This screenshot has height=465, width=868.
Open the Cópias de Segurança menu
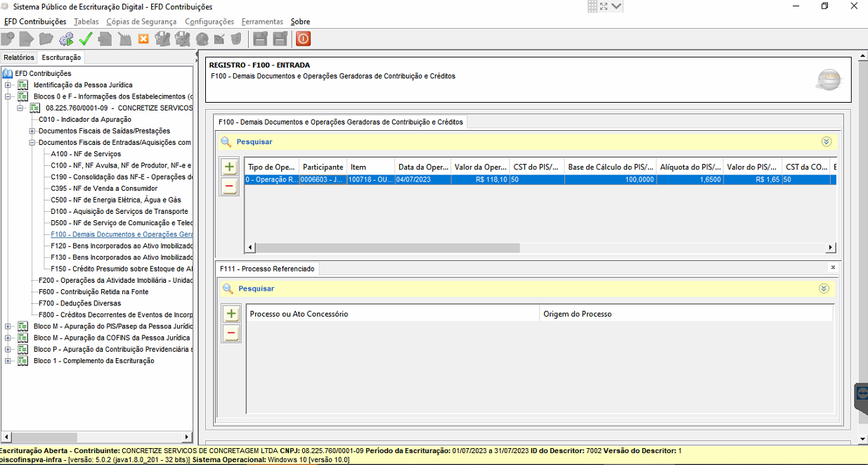click(x=141, y=22)
